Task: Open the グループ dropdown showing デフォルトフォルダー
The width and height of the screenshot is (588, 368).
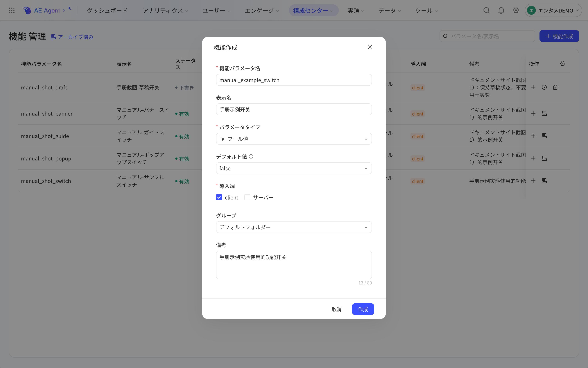Action: pyautogui.click(x=294, y=227)
